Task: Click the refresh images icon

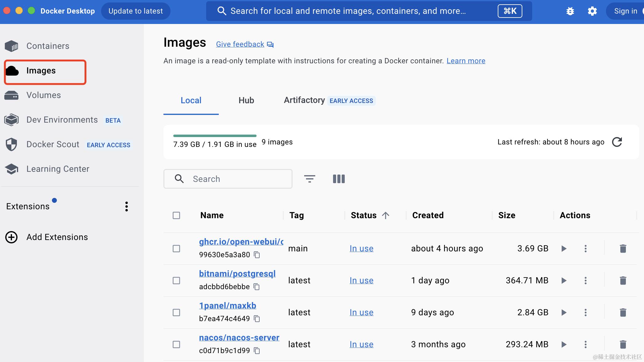Action: click(617, 142)
